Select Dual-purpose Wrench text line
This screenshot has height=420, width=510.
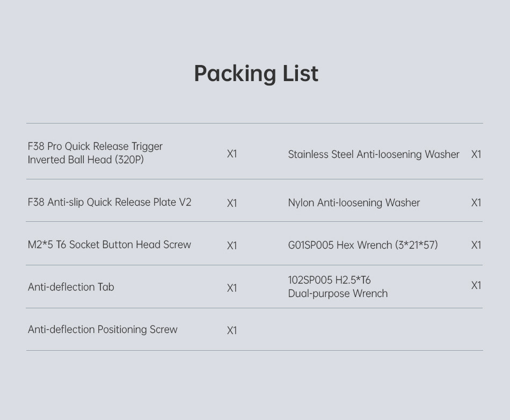338,293
